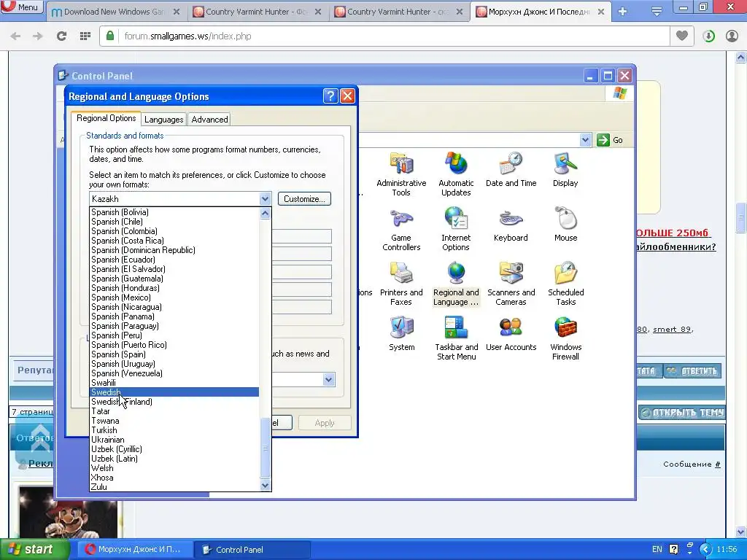Select Uzbek (Cyrillic) option
747x560 pixels.
point(174,449)
